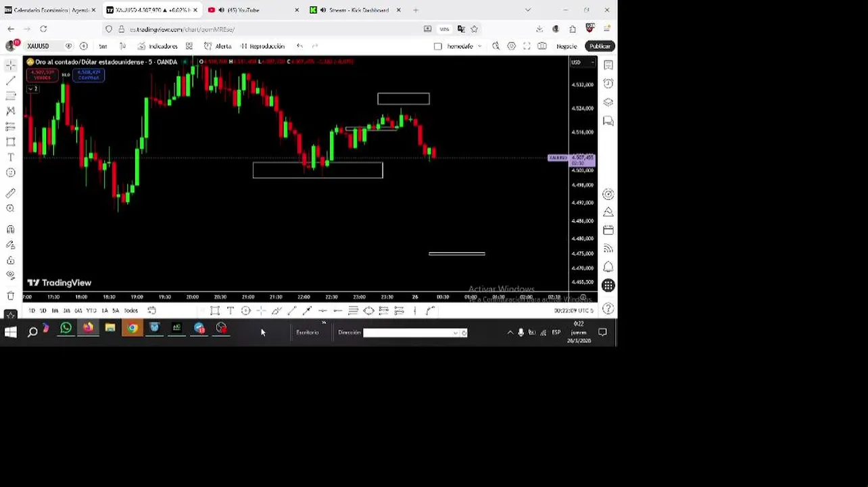Open the help question mark icon

point(608,309)
